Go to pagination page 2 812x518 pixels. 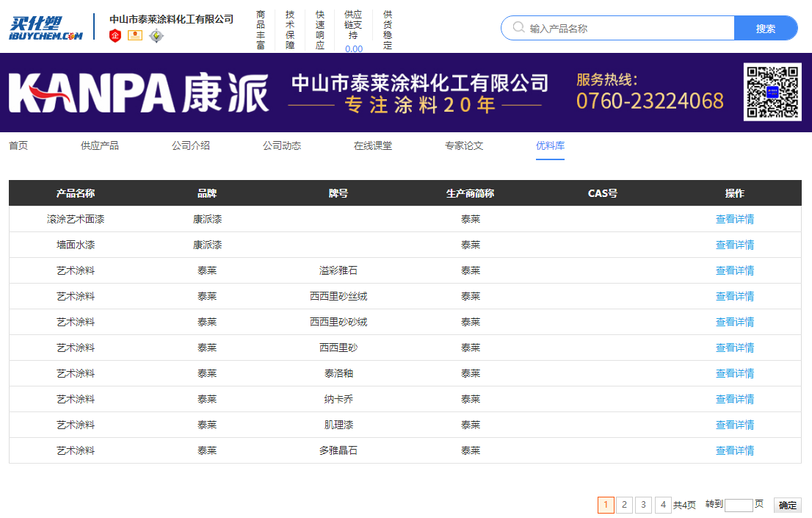click(x=624, y=505)
